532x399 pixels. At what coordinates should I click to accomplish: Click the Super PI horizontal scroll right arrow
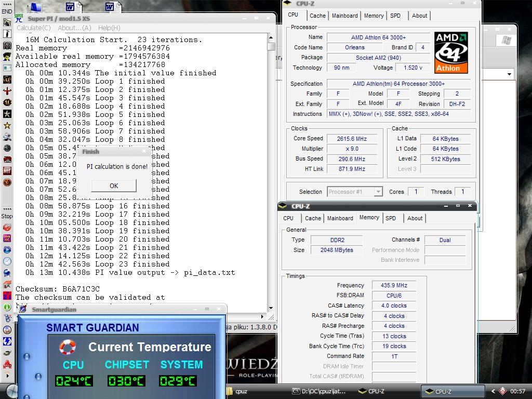point(262,316)
